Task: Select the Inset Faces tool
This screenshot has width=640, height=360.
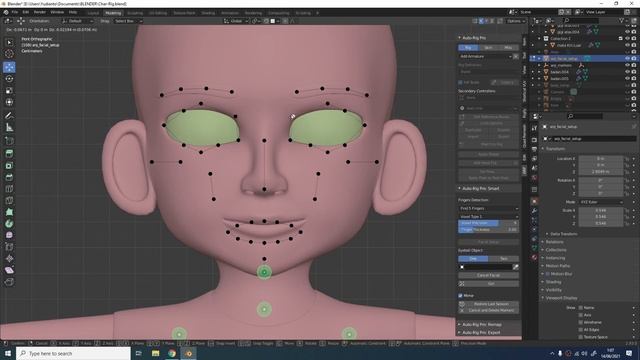Action: (x=9, y=165)
